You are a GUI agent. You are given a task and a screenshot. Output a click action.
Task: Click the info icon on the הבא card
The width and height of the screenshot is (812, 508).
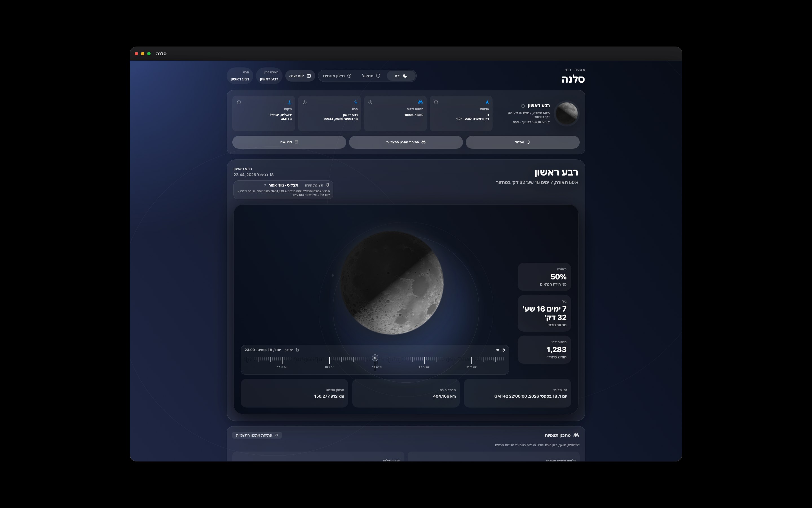[x=305, y=102]
